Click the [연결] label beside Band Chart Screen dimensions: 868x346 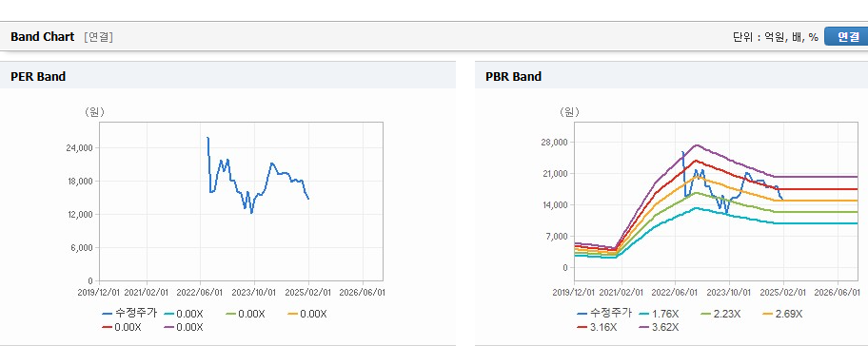[x=99, y=37]
